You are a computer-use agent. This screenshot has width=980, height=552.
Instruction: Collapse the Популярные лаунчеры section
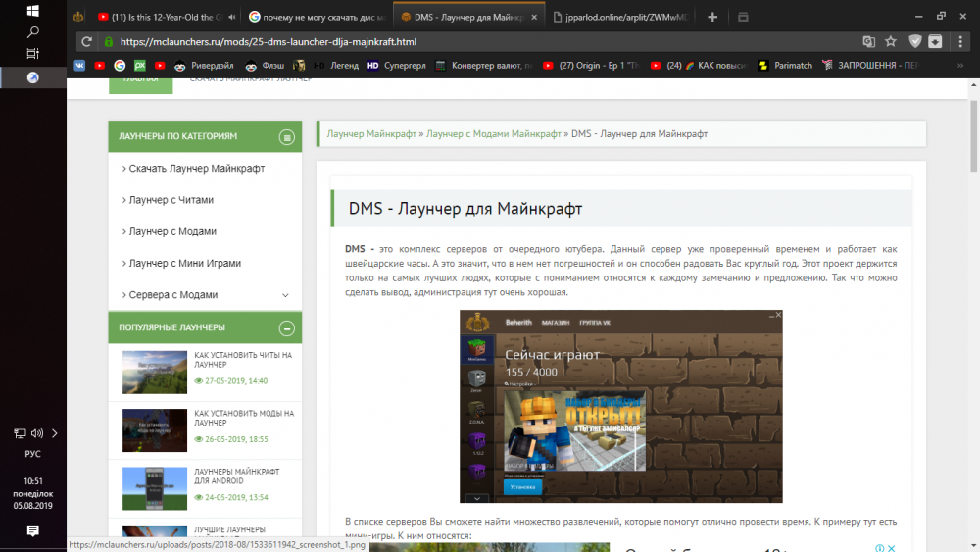287,328
